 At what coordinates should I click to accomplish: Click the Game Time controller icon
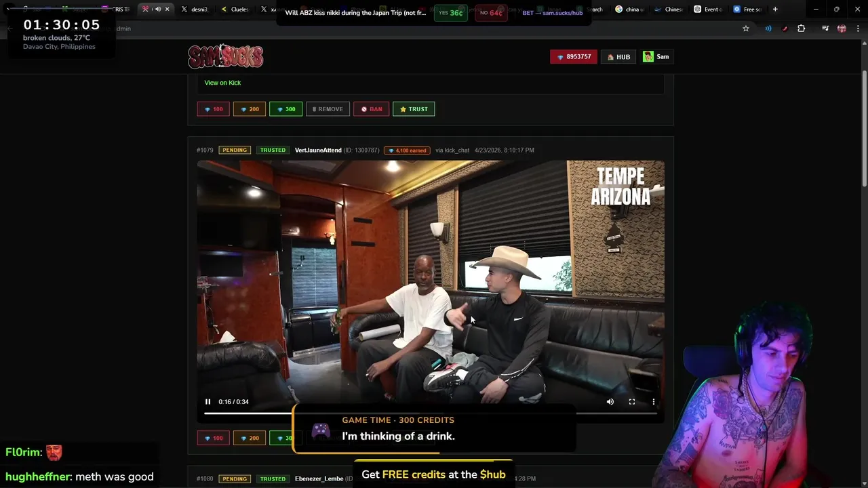point(320,430)
